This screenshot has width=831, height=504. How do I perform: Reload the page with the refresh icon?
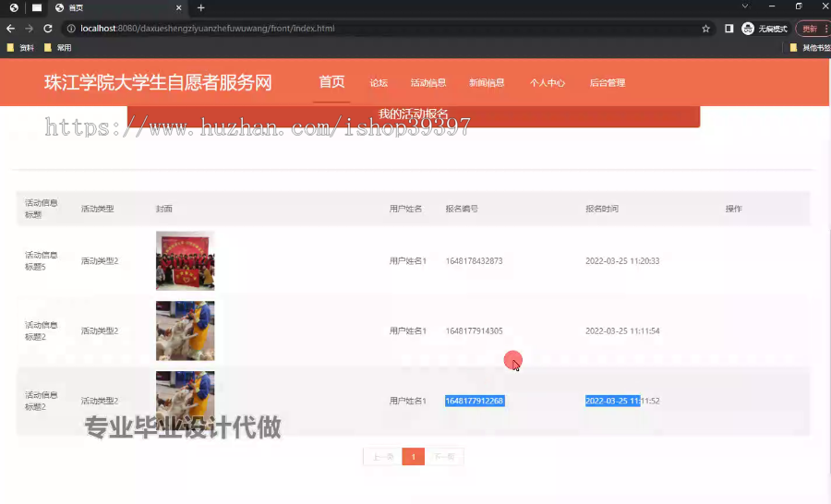pyautogui.click(x=48, y=29)
